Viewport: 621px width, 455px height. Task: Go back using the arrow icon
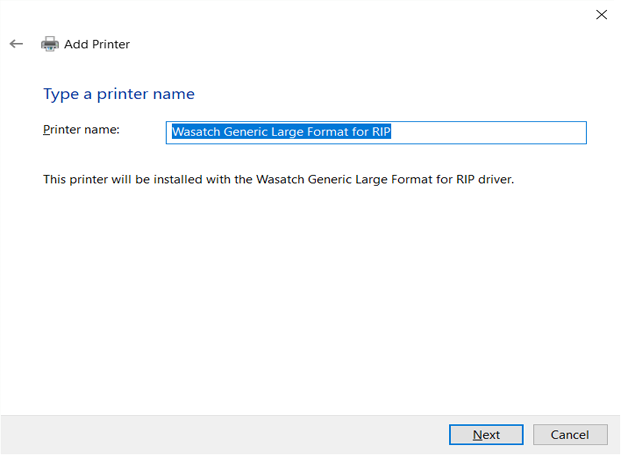tap(16, 44)
